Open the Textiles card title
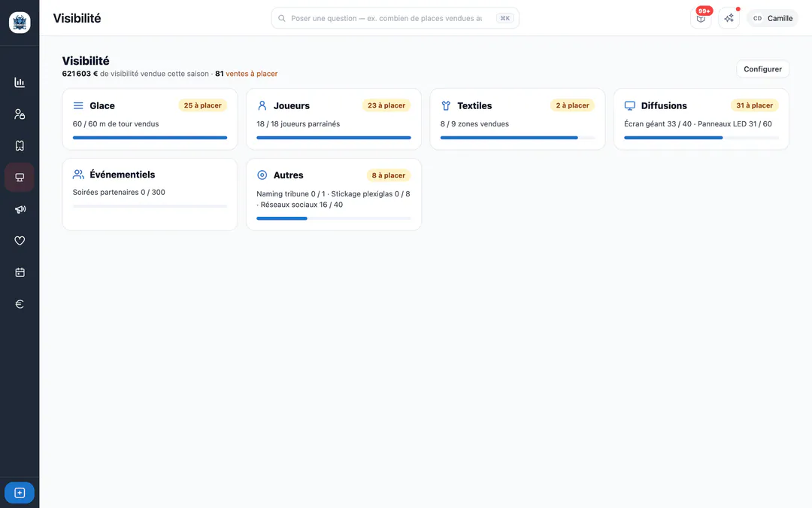 click(x=474, y=106)
